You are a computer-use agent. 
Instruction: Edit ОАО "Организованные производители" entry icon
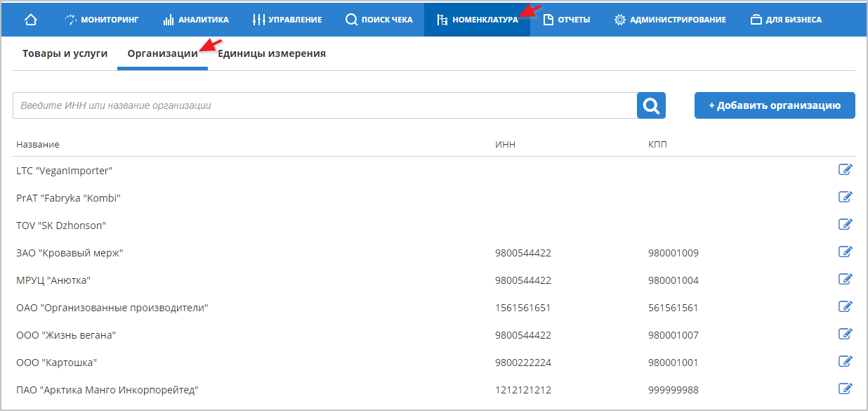845,306
